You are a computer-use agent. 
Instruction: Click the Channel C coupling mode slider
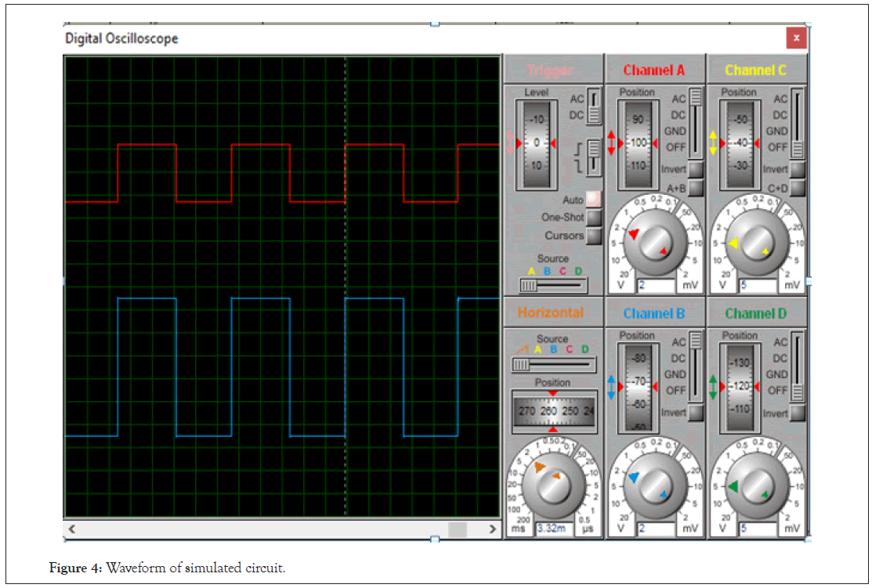pyautogui.click(x=798, y=123)
